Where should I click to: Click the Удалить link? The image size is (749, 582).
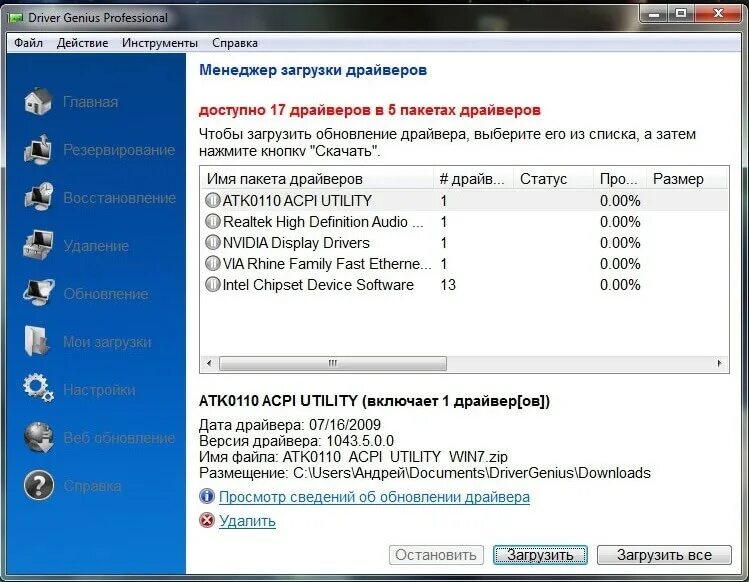click(x=247, y=521)
